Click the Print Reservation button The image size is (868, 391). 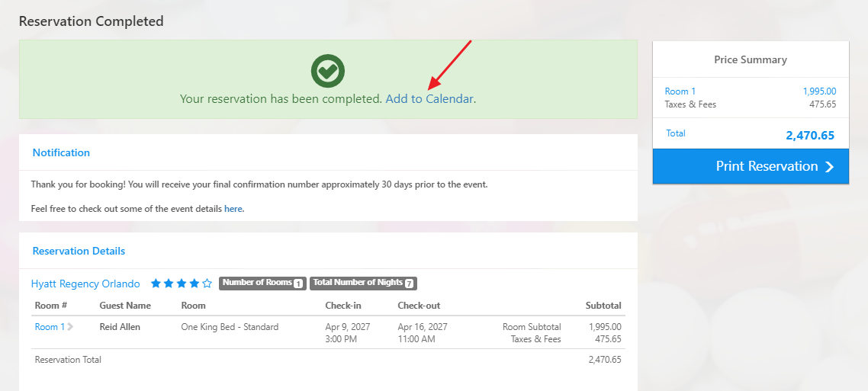751,166
